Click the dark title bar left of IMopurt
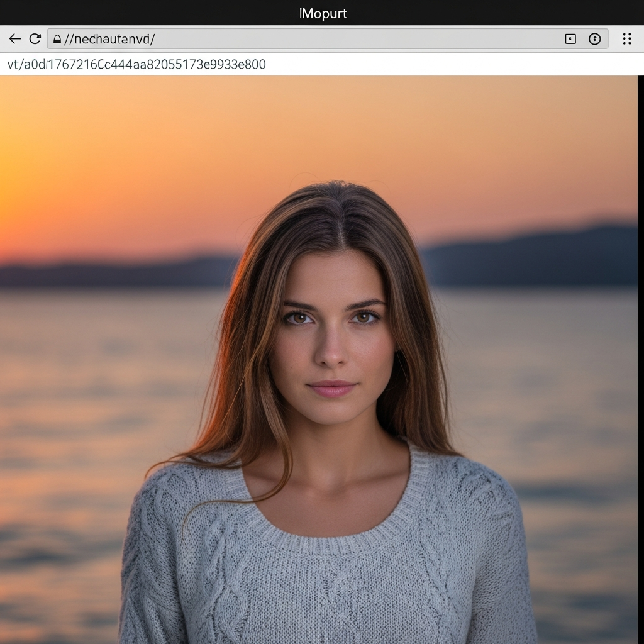 126,13
